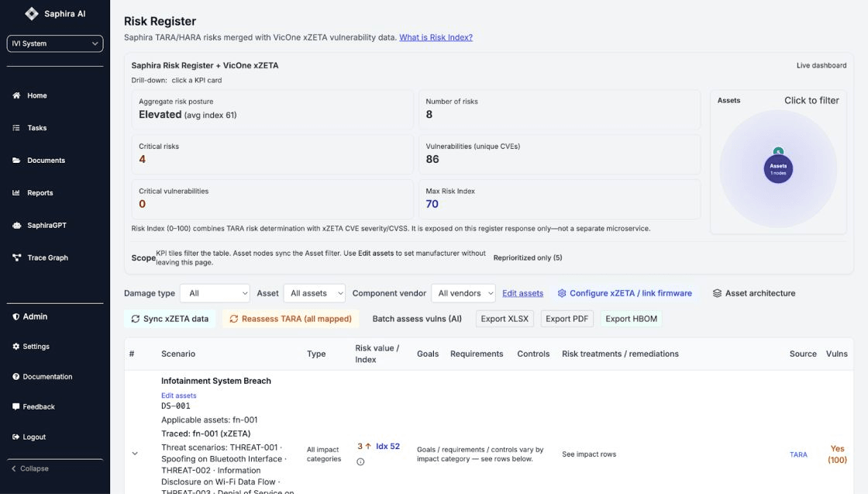Image resolution: width=868 pixels, height=494 pixels.
Task: Open the Tasks list icon in sidebar
Action: 16,128
